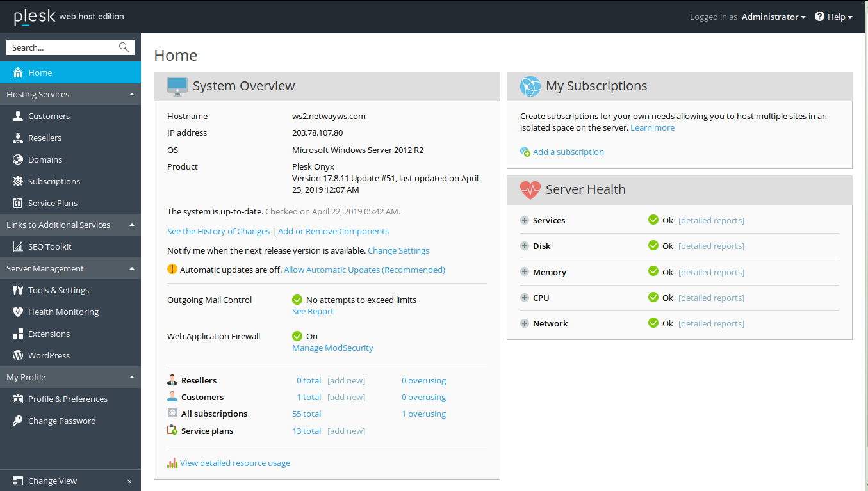868x491 pixels.
Task: Click the magnifier icon in search box
Action: pos(124,47)
